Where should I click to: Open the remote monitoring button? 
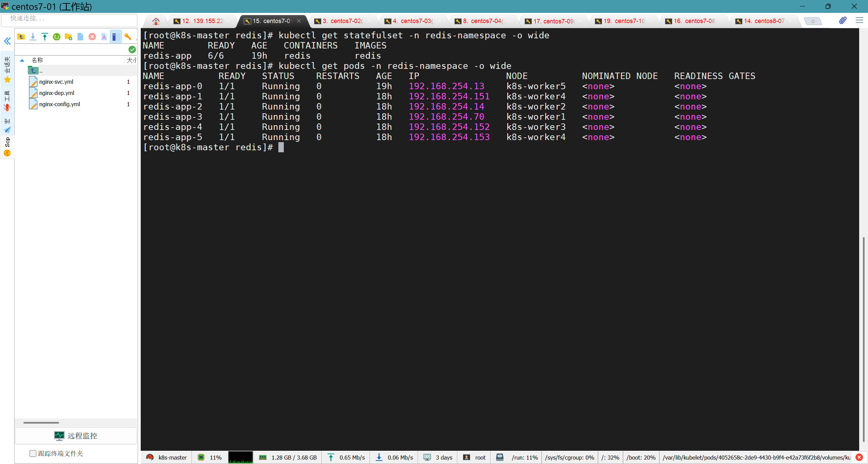coord(76,436)
